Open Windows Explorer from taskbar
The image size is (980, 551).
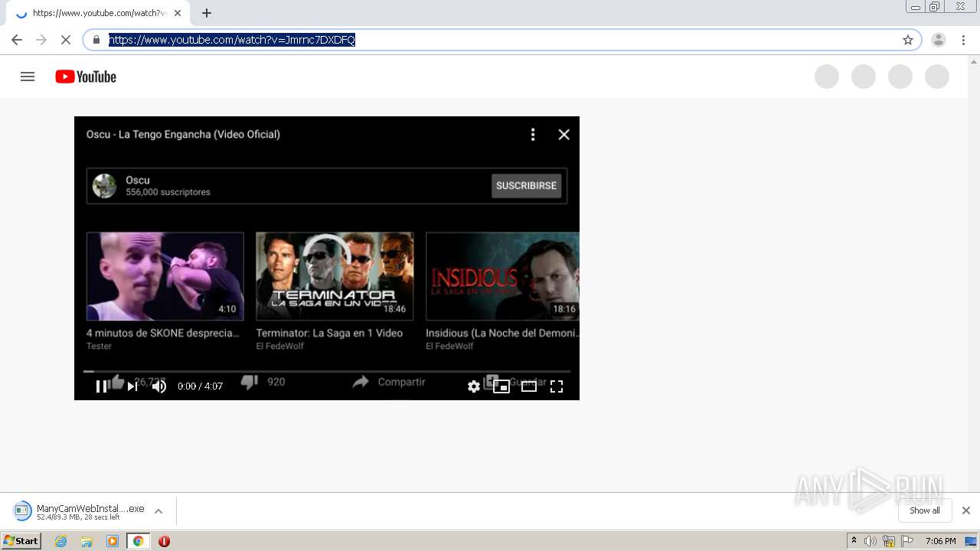(x=87, y=541)
